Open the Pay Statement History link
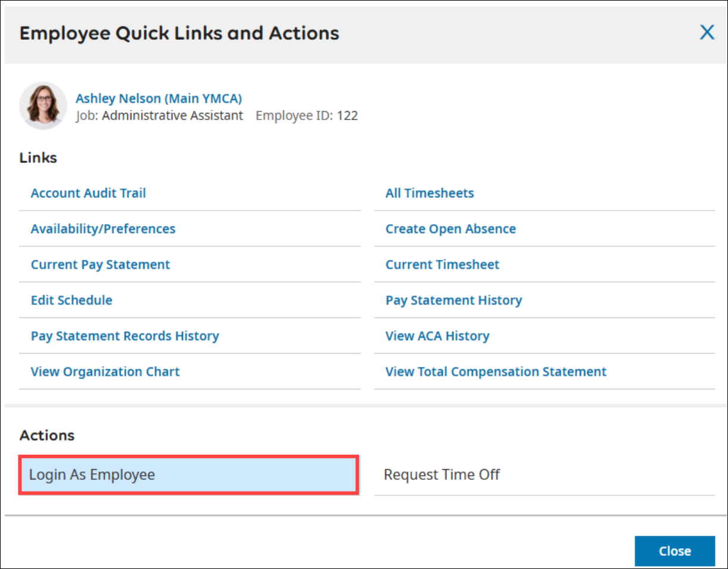 tap(453, 300)
